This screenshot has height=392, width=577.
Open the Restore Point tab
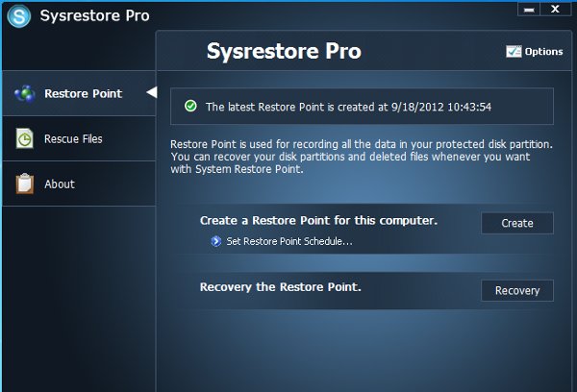pyautogui.click(x=79, y=93)
